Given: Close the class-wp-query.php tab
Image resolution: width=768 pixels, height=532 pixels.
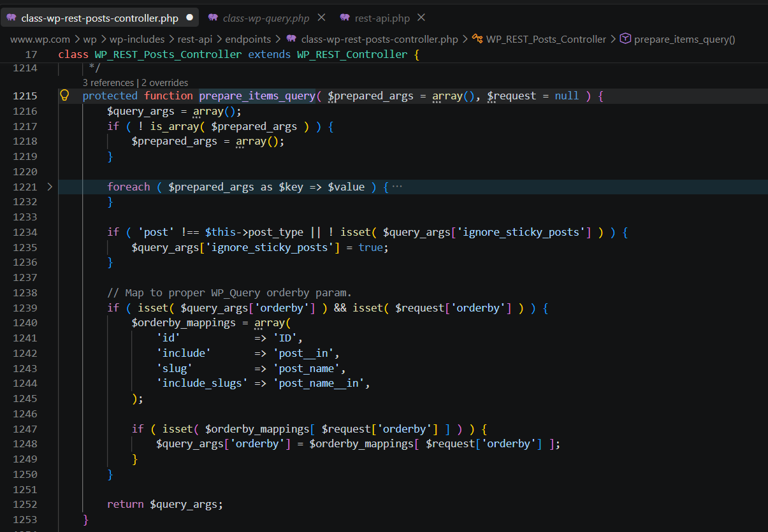Looking at the screenshot, I should click(321, 17).
